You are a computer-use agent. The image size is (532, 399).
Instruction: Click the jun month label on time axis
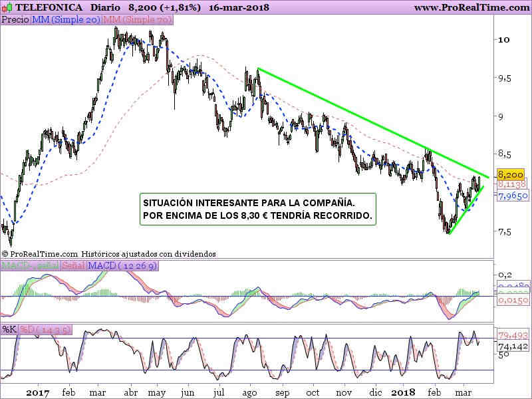coord(188,393)
